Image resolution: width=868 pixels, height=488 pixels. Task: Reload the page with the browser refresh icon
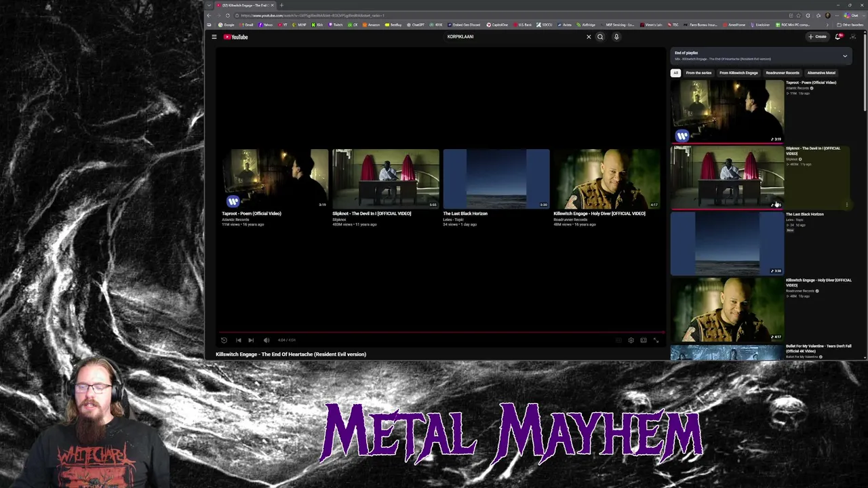(x=227, y=15)
